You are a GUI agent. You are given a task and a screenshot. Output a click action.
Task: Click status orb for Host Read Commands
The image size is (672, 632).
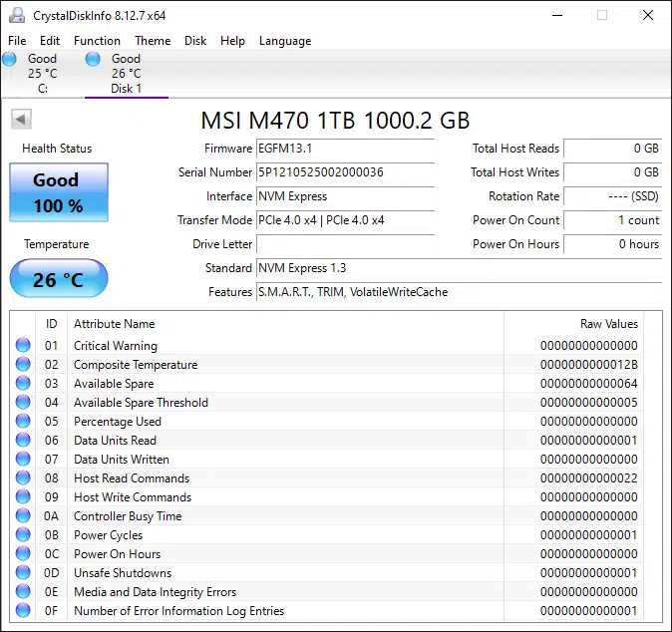pos(23,477)
